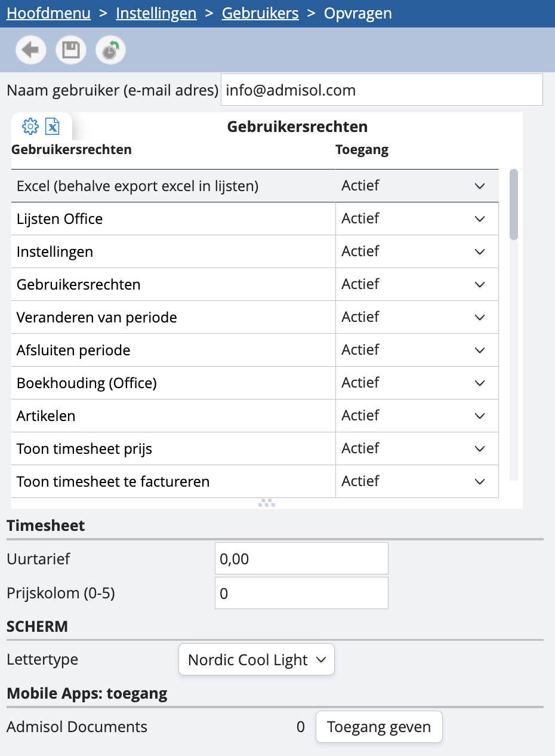Image resolution: width=555 pixels, height=756 pixels.
Task: Navigate to Hoofdmenu via the breadcrumb
Action: pos(48,13)
